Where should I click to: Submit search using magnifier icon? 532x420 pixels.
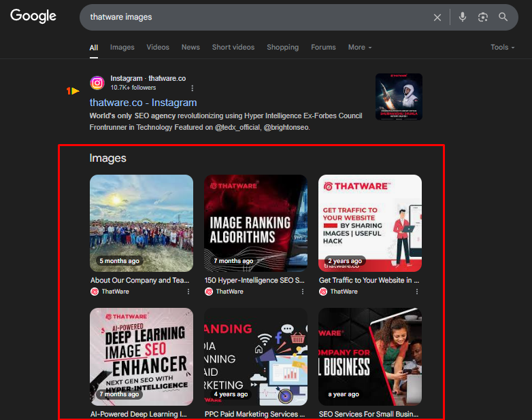point(503,17)
